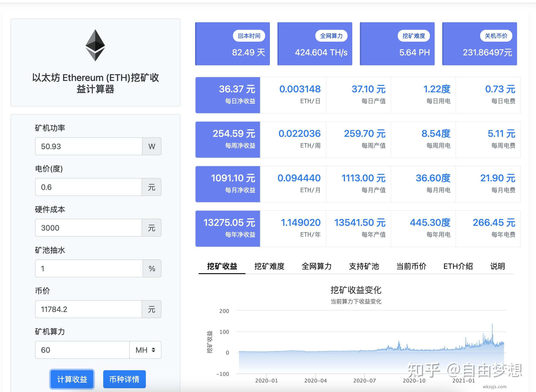Open the 全网算力 tab

point(317,266)
